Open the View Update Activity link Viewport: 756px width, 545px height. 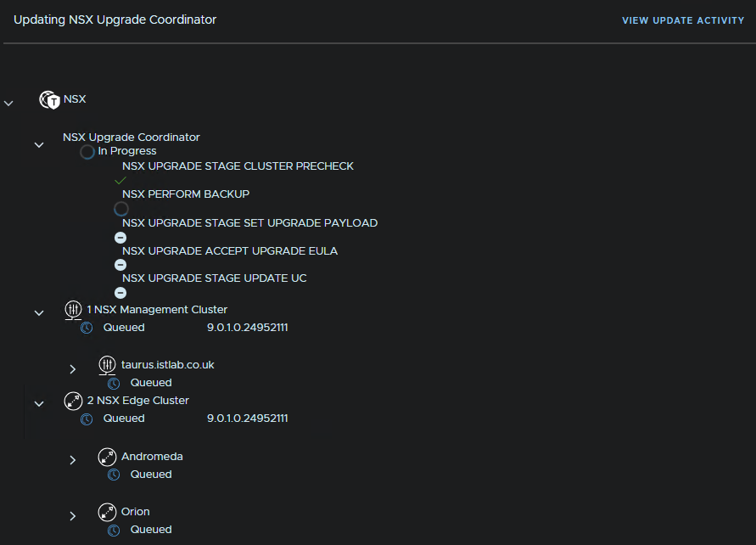tap(683, 20)
